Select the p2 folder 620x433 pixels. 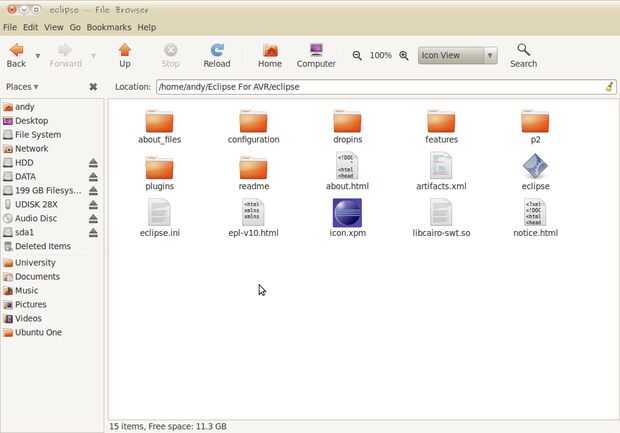[x=535, y=127]
